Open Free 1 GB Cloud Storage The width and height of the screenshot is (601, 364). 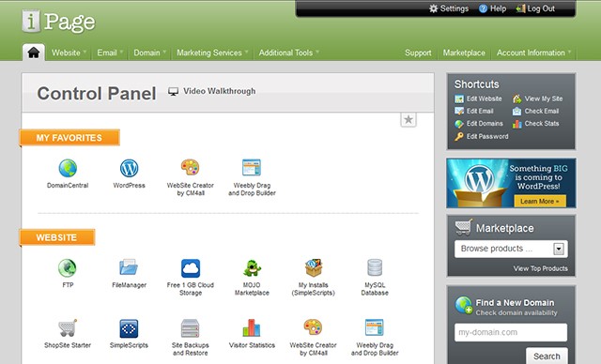(x=191, y=277)
